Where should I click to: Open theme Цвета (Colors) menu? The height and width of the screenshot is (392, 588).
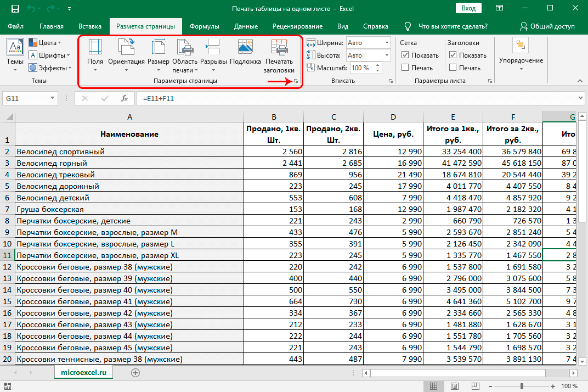[45, 43]
